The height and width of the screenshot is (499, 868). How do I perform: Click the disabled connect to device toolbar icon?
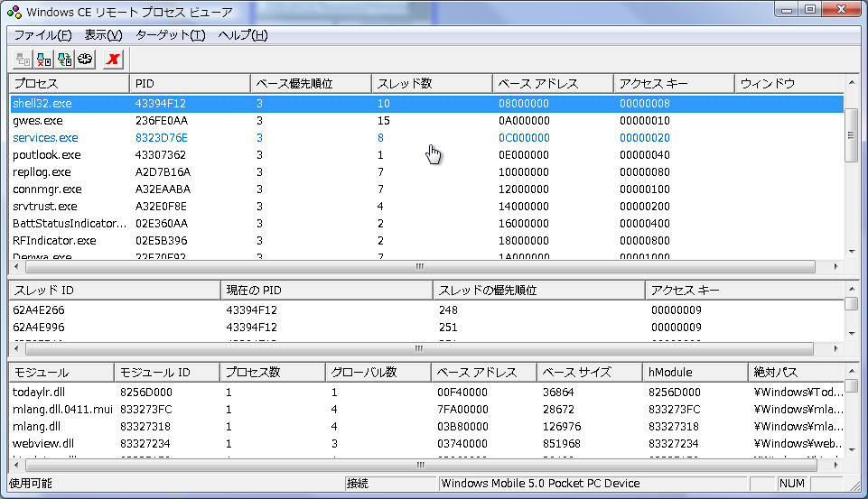[23, 60]
